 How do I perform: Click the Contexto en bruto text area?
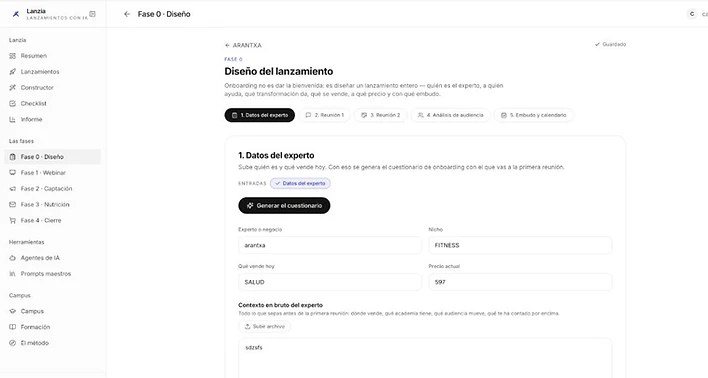click(425, 358)
